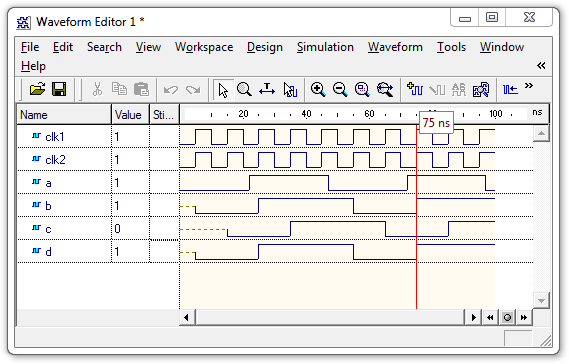Open the File menu

[x=30, y=47]
